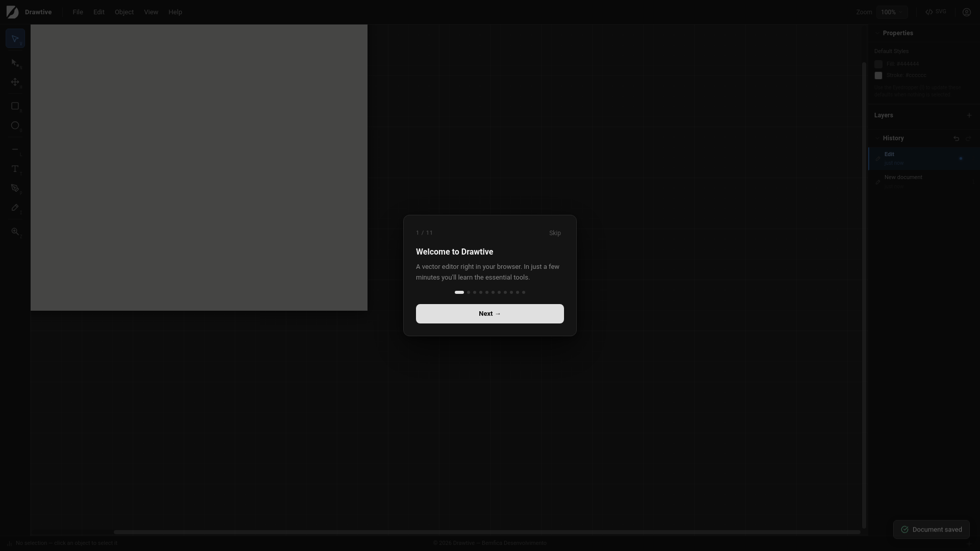Open the File menu
Viewport: 980px width, 551px height.
click(78, 12)
